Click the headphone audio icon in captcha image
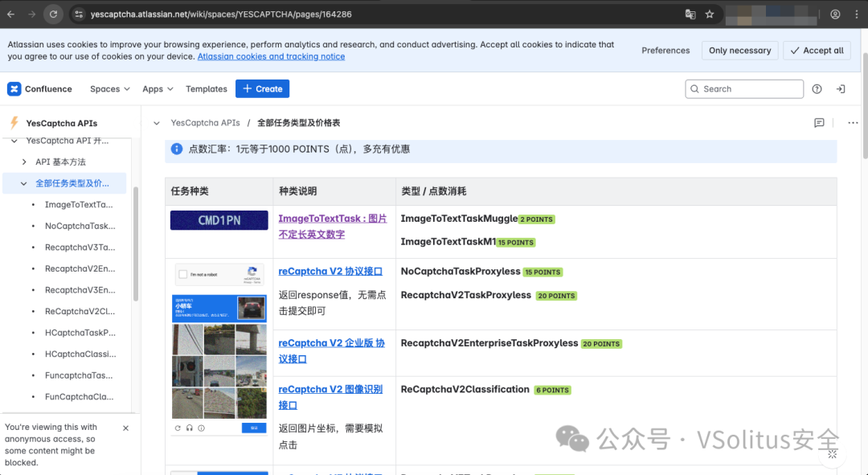 (190, 428)
